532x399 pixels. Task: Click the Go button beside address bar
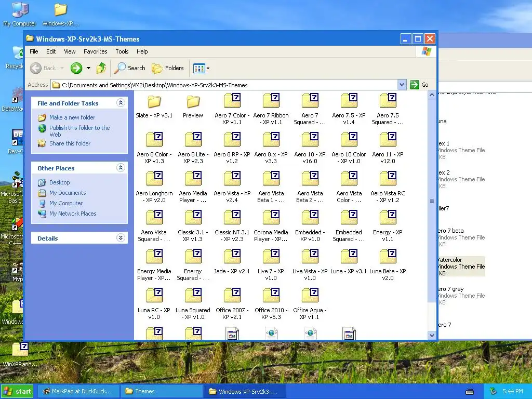click(x=420, y=85)
